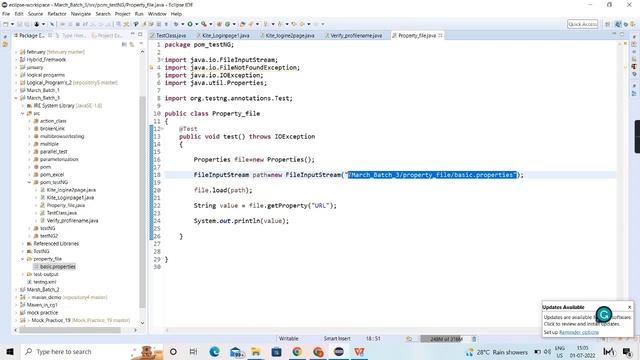Expand the February project node
640x360 pixels.
[16, 52]
